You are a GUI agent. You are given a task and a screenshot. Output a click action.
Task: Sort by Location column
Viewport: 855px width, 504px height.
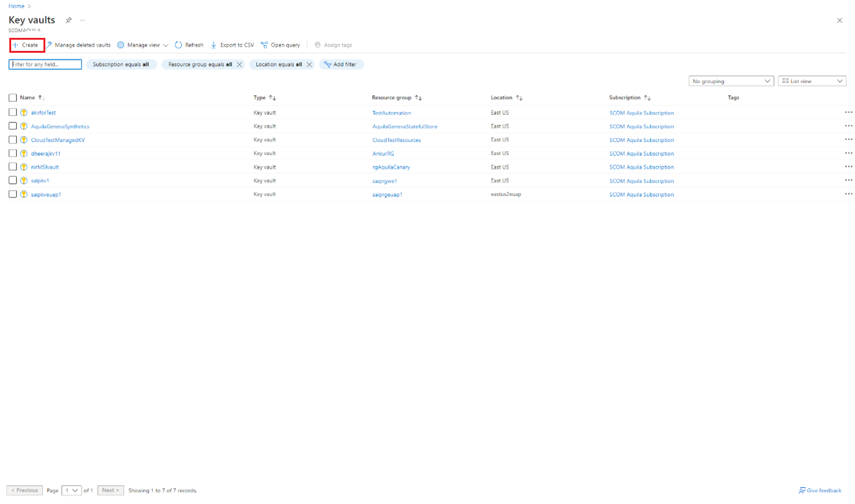tap(507, 98)
